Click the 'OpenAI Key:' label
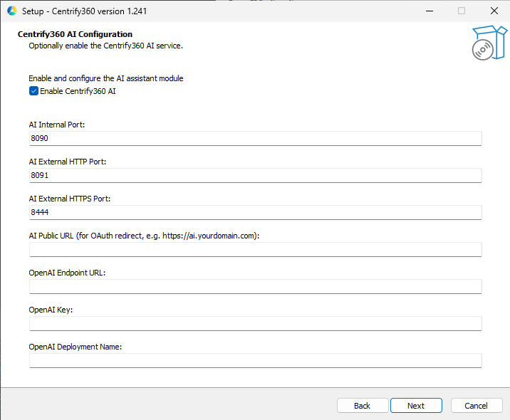Image resolution: width=510 pixels, height=420 pixels. tap(51, 310)
